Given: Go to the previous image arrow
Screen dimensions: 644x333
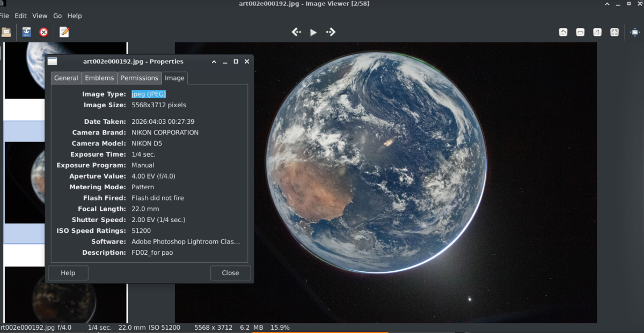Looking at the screenshot, I should point(296,32).
